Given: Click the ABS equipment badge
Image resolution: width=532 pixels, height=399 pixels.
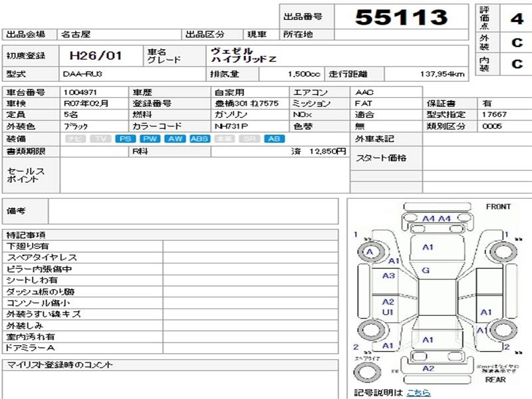Looking at the screenshot, I should (x=200, y=139).
